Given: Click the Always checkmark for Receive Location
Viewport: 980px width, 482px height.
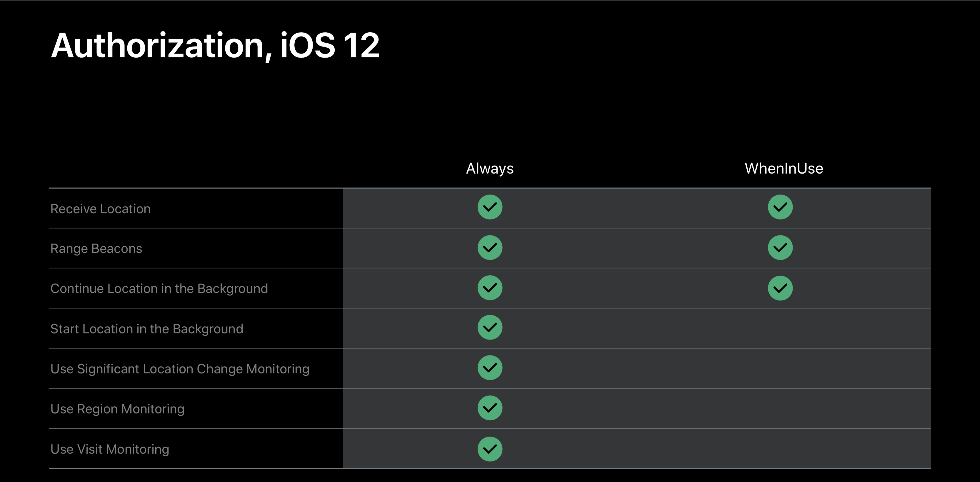Looking at the screenshot, I should click(x=490, y=207).
